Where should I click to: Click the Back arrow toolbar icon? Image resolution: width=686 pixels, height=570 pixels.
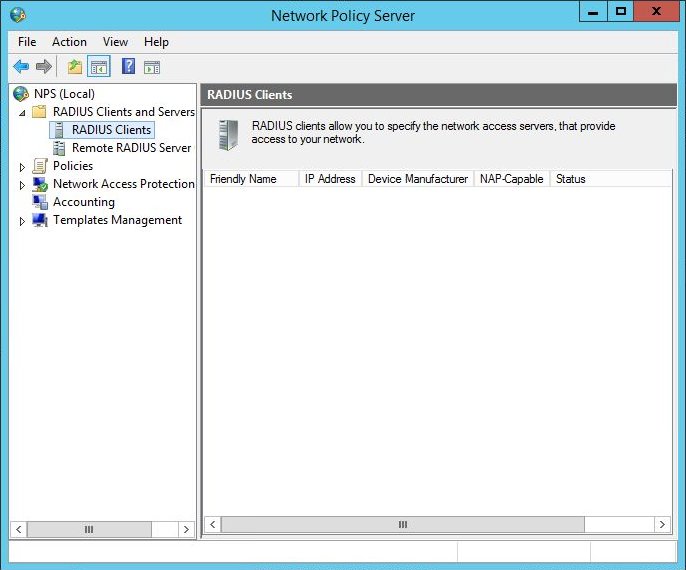[21, 67]
